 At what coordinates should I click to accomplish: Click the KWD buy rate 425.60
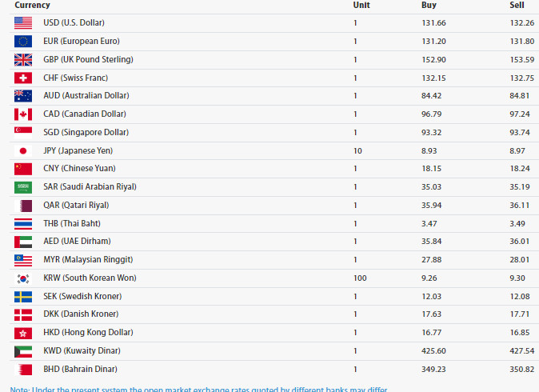433,351
